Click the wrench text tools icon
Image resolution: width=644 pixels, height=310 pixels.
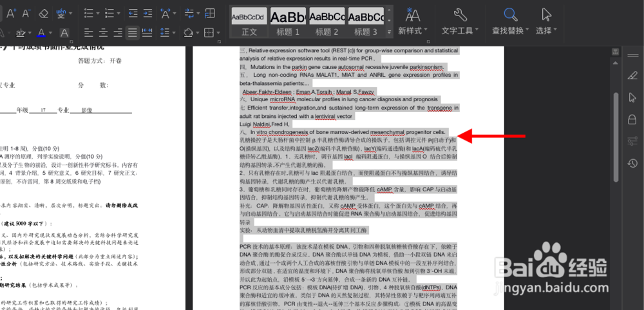pos(460,15)
